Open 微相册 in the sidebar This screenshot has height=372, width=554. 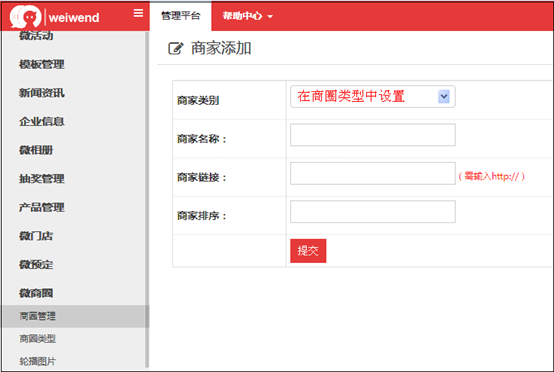tap(36, 150)
